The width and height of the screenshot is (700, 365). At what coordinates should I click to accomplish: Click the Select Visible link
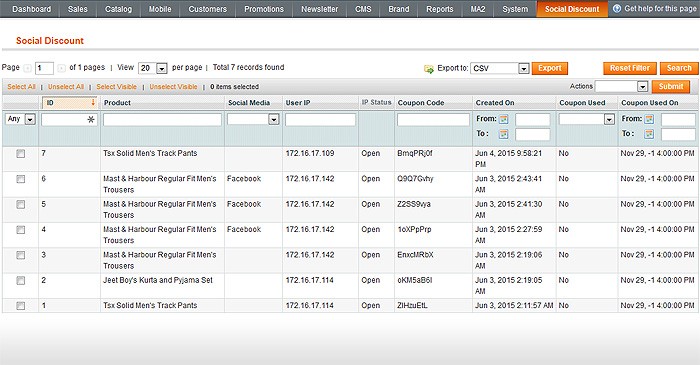(117, 87)
